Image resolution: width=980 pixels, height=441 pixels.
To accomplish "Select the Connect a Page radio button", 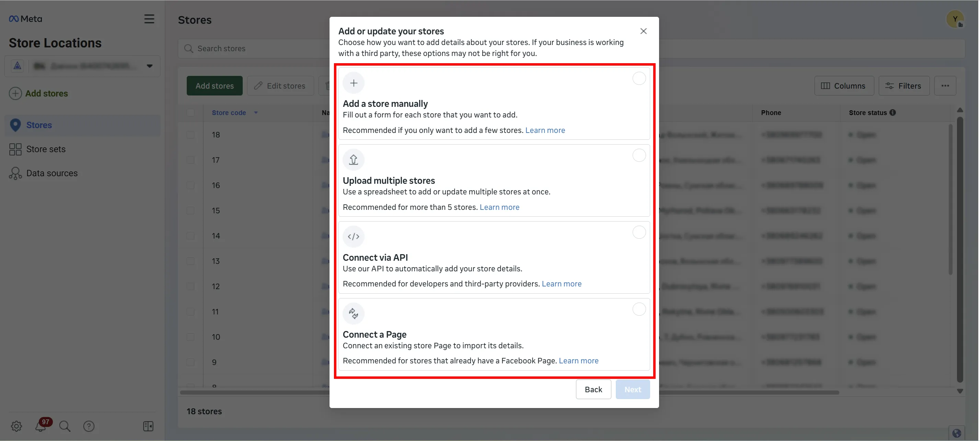I will pos(639,309).
